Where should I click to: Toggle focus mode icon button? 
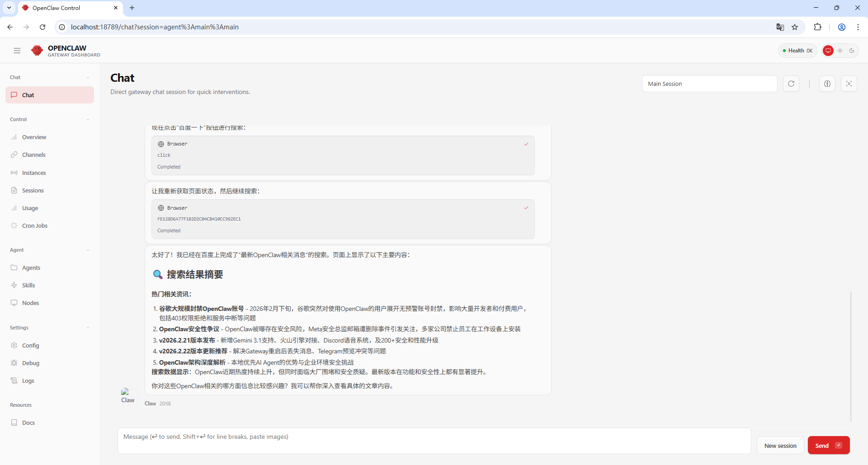click(x=849, y=84)
